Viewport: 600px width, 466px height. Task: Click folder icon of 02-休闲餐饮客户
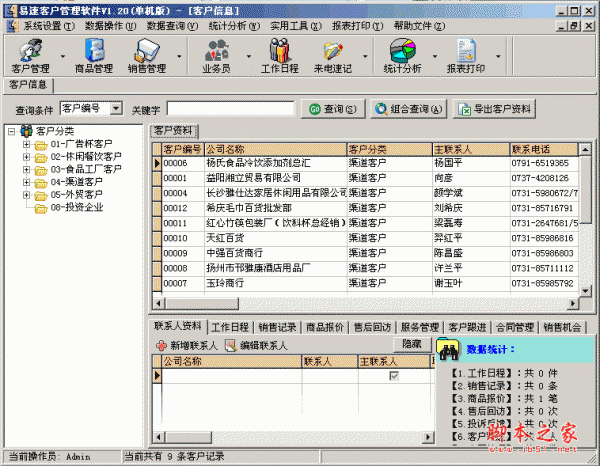point(41,158)
